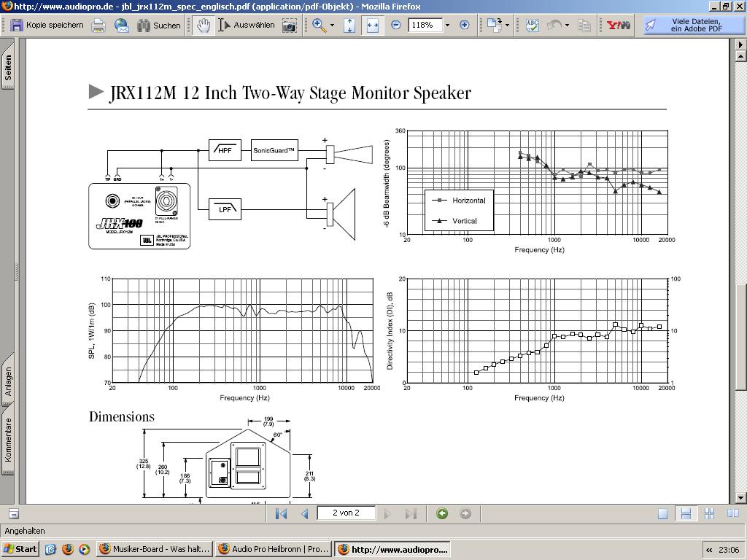Go to next view gray arrow
Image resolution: width=747 pixels, height=560 pixels.
pyautogui.click(x=465, y=513)
